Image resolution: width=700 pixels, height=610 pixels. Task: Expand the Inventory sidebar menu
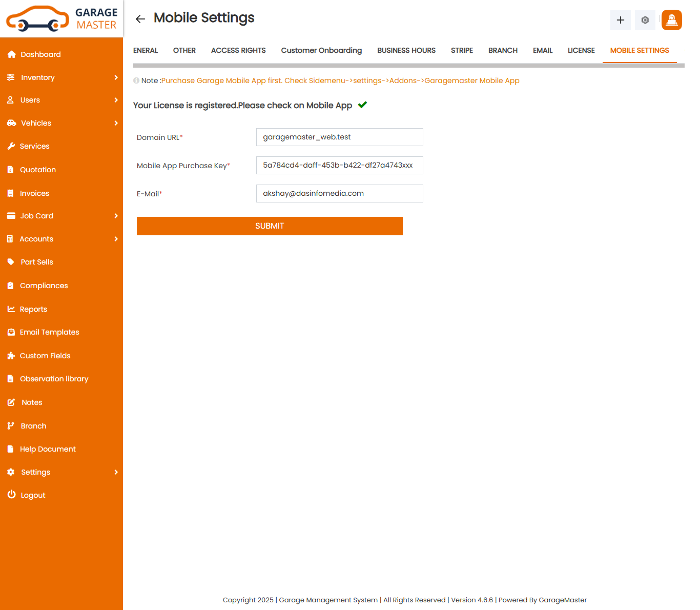point(116,77)
